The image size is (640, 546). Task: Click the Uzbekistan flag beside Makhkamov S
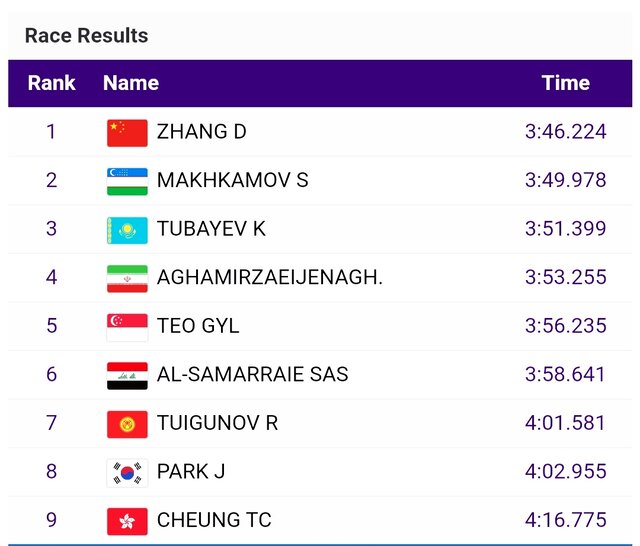point(127,181)
